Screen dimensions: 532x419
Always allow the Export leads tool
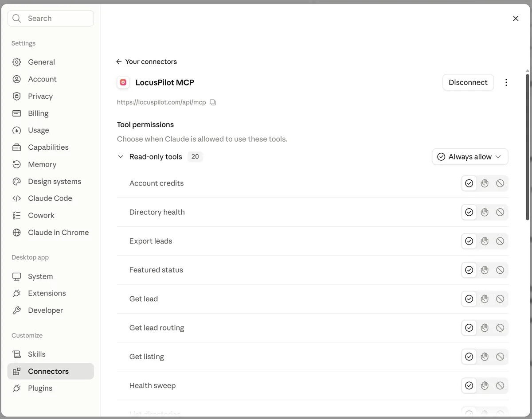[469, 241]
